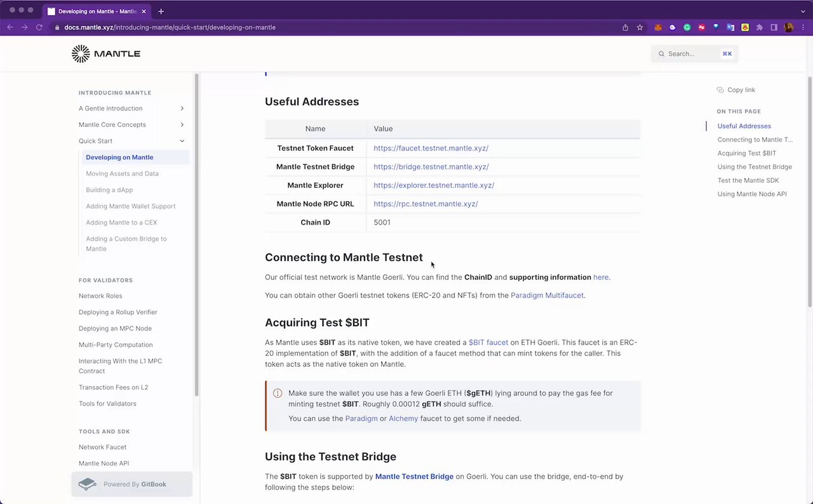Open the Mantle Testnet Bridge bold link
The height and width of the screenshot is (504, 813).
pos(414,477)
